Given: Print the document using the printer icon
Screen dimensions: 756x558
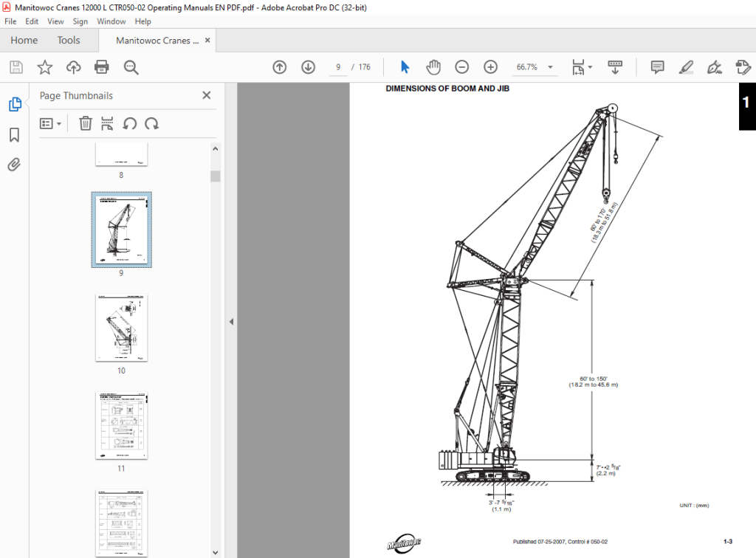Looking at the screenshot, I should 102,67.
